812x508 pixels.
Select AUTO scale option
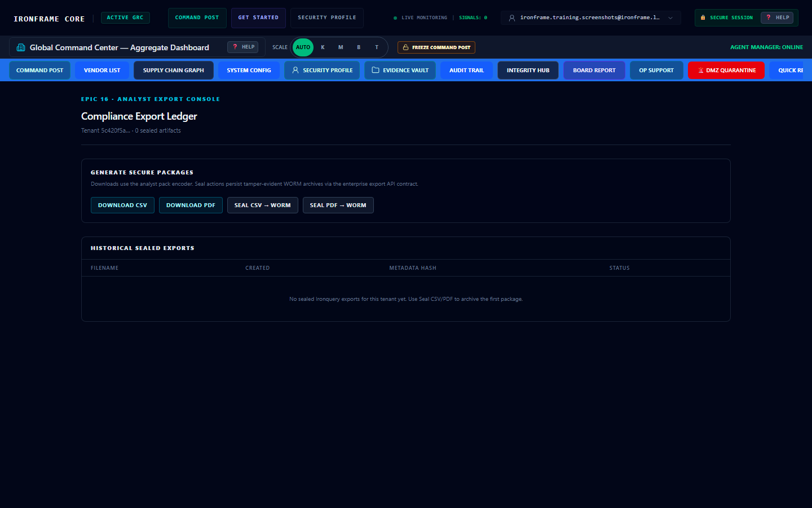[303, 47]
